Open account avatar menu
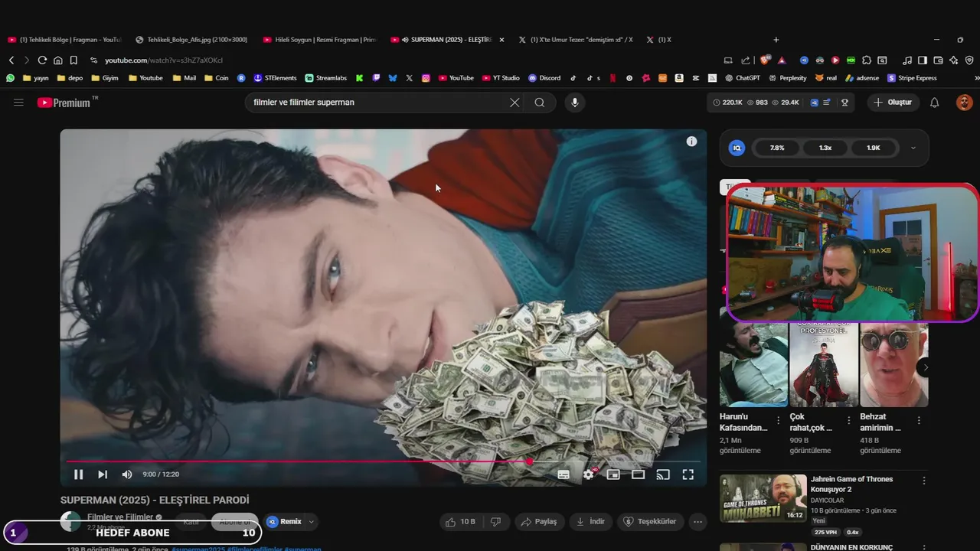This screenshot has width=980, height=551. pyautogui.click(x=964, y=103)
